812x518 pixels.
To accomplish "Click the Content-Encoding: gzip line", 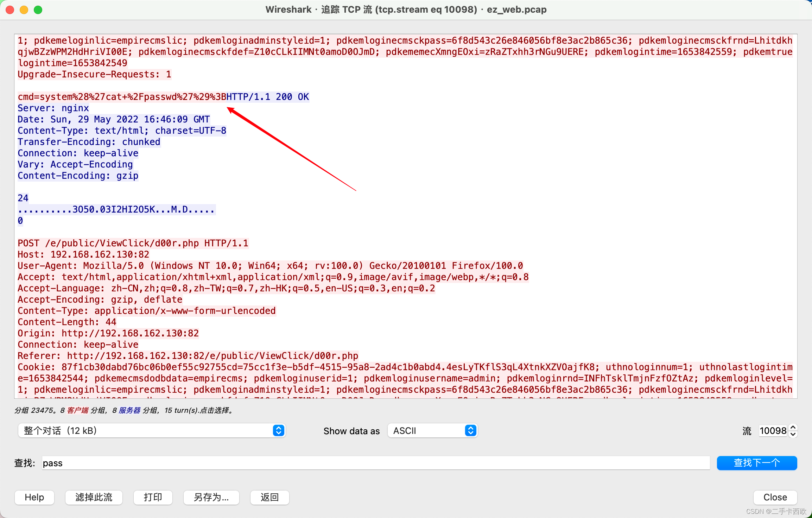I will pos(78,176).
